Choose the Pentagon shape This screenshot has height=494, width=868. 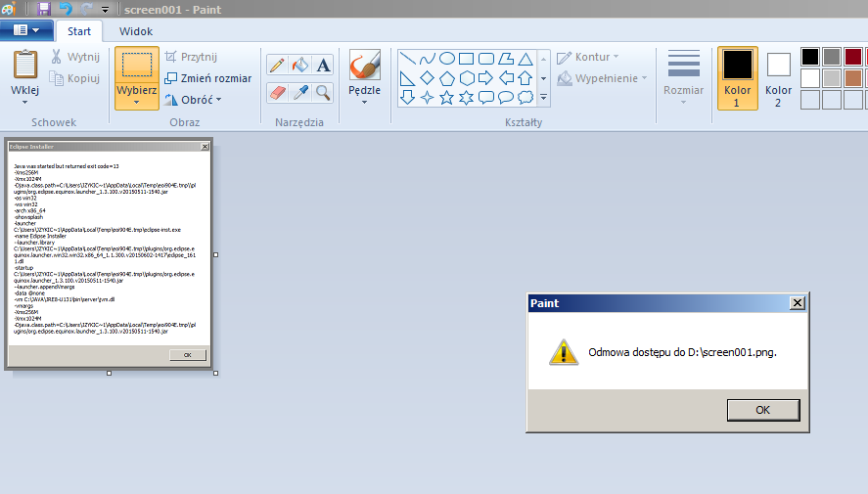click(x=447, y=78)
